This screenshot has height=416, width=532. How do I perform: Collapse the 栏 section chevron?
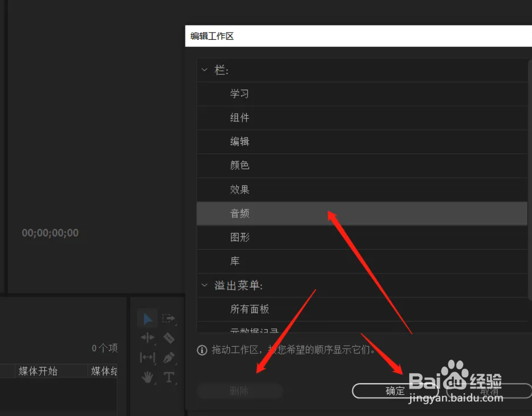point(204,70)
